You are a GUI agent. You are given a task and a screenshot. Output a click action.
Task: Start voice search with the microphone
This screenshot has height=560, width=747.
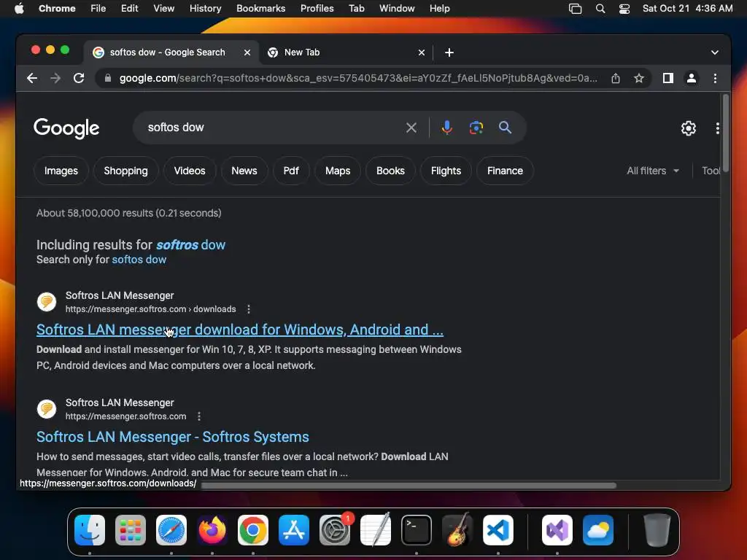click(x=447, y=128)
